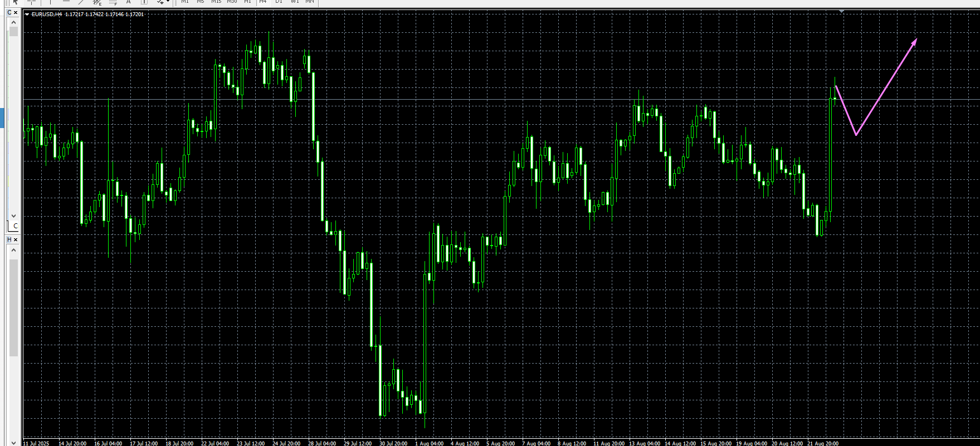Switch chart to MN timeframe
This screenshot has width=980, height=446.
point(310,2)
